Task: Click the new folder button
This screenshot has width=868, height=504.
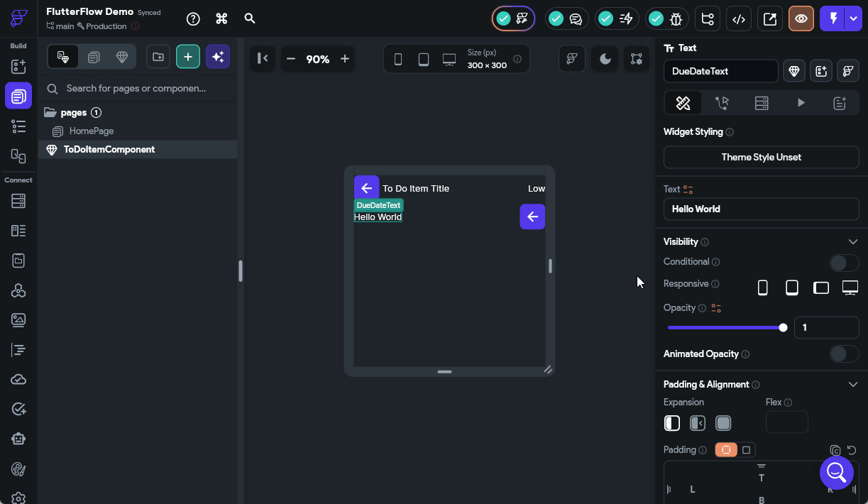Action: [158, 57]
